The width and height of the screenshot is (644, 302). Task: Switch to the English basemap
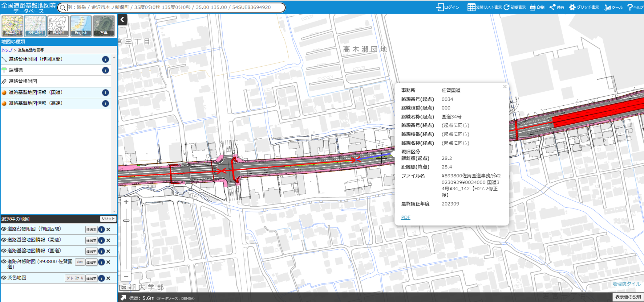[x=81, y=26]
